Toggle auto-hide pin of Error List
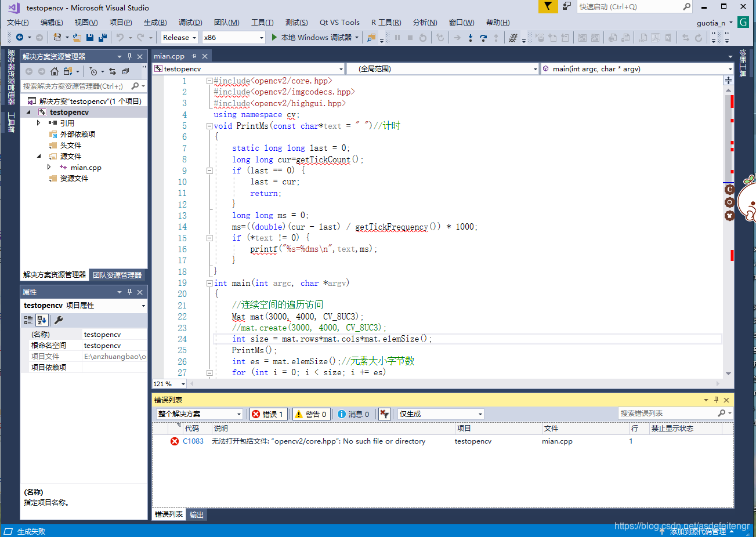The image size is (756, 537). [x=716, y=400]
